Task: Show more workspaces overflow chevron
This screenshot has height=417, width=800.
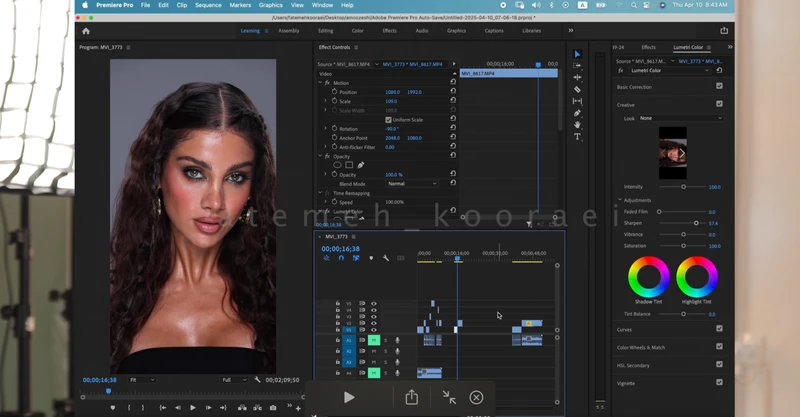Action: [570, 31]
